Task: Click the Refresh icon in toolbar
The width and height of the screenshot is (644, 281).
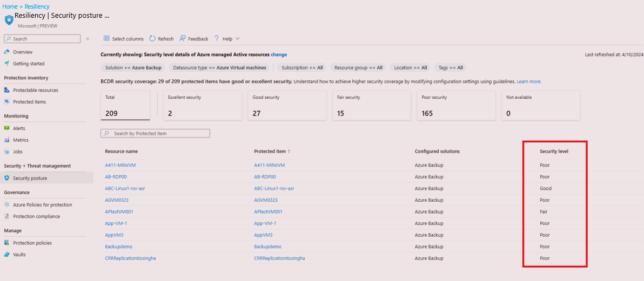Action: (x=152, y=39)
